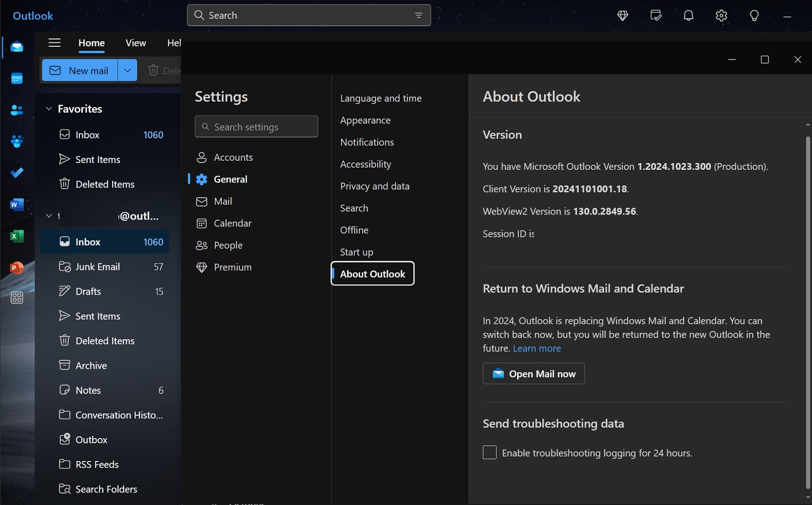Click the About Outlook vertical scrollbar
The height and width of the screenshot is (505, 812).
807,311
